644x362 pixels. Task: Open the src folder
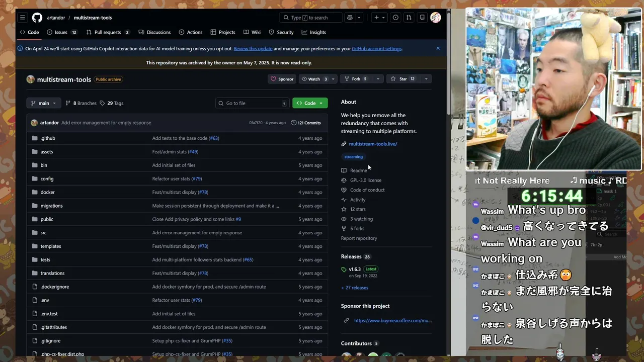pos(43,233)
